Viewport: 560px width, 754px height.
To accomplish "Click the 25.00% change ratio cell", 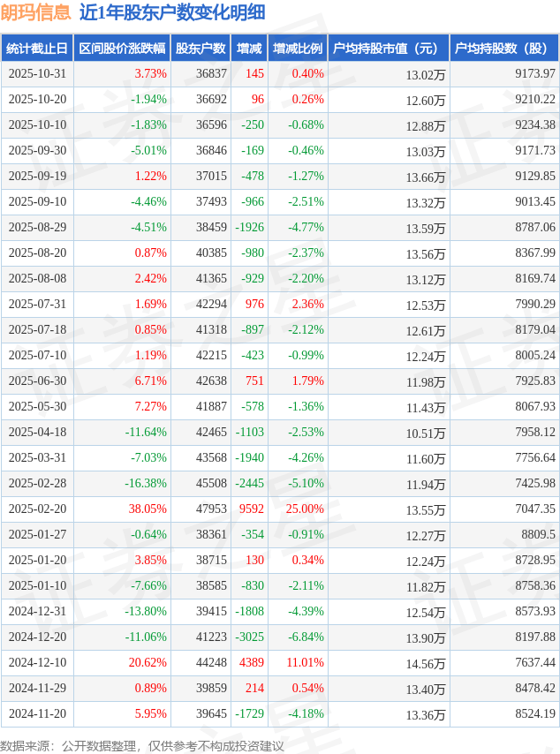I will point(306,509).
